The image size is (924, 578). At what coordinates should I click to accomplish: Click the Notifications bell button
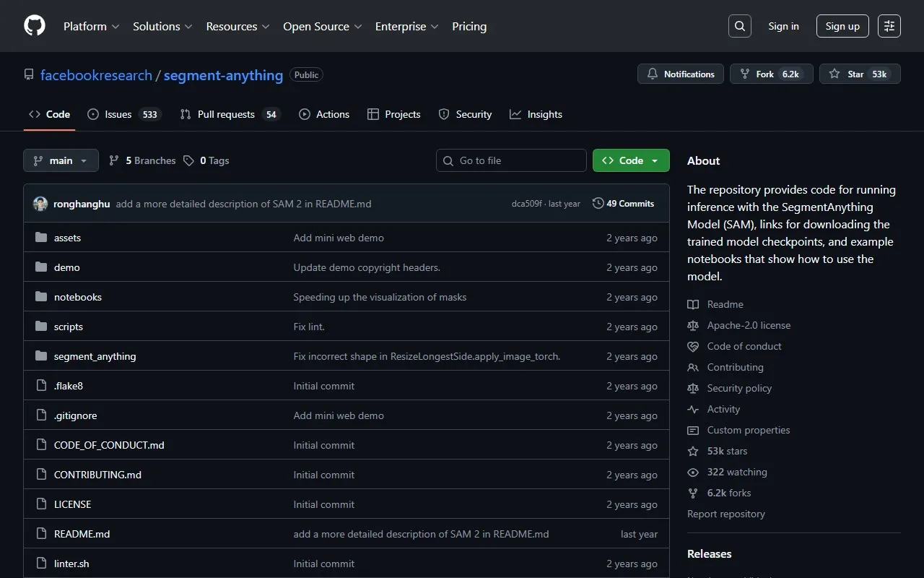[x=680, y=74]
